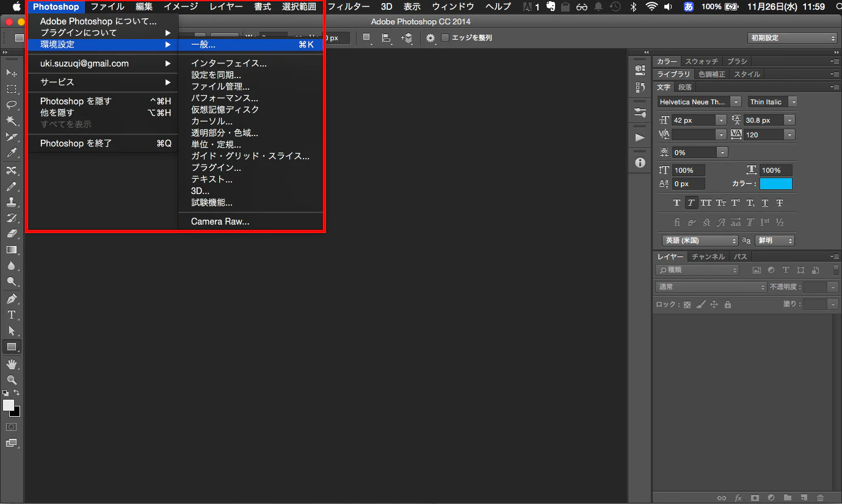
Task: Open the info panel icon
Action: (x=640, y=163)
